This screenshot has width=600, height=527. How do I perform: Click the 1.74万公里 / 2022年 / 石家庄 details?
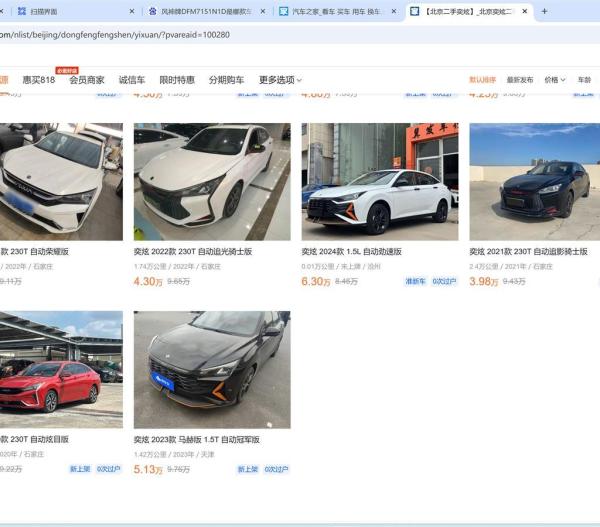(177, 266)
